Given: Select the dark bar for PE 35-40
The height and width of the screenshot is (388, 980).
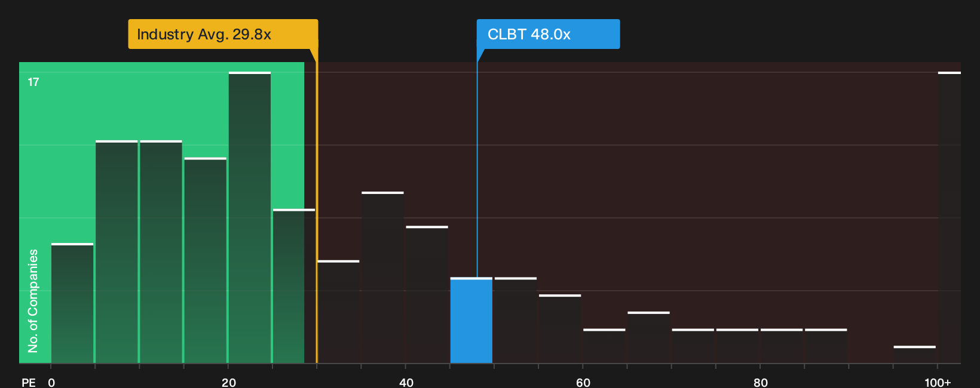Looking at the screenshot, I should (x=382, y=278).
